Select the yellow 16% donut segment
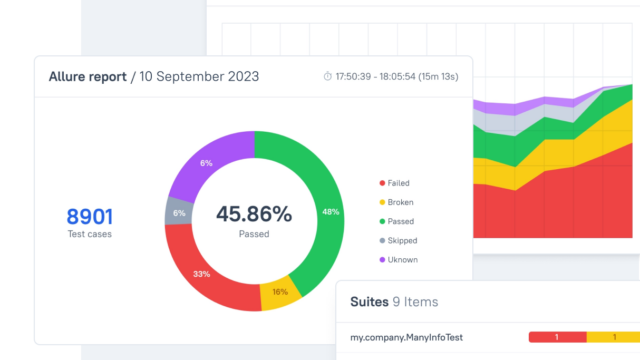This screenshot has width=640, height=360. click(x=280, y=291)
